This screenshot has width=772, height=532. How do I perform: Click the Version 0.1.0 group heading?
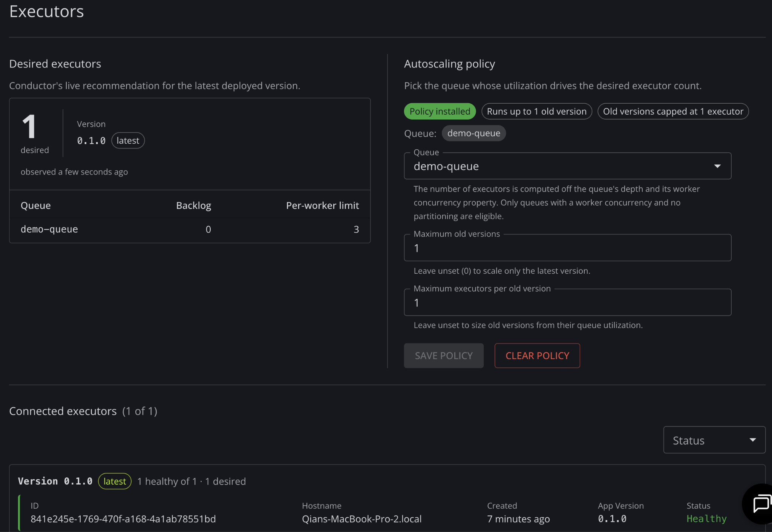[55, 481]
